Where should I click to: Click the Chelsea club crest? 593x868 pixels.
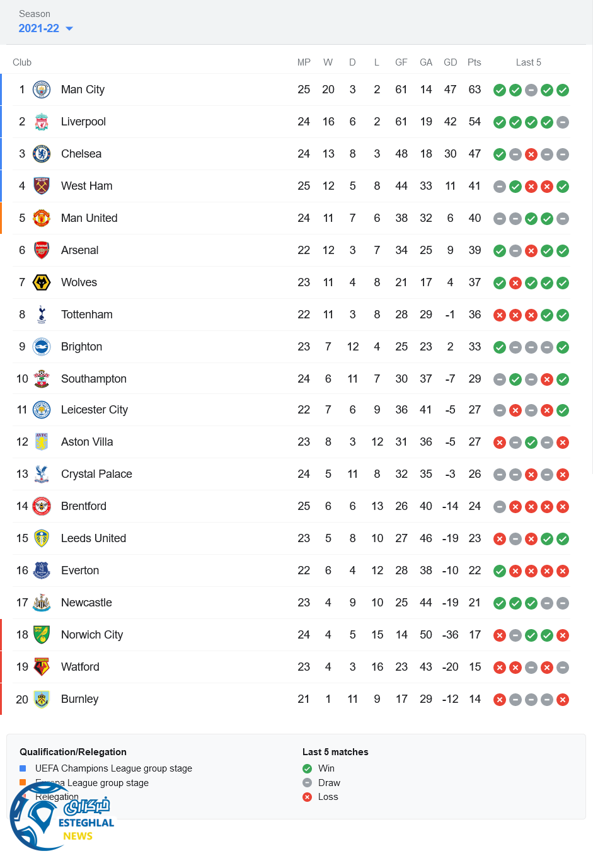pyautogui.click(x=42, y=154)
